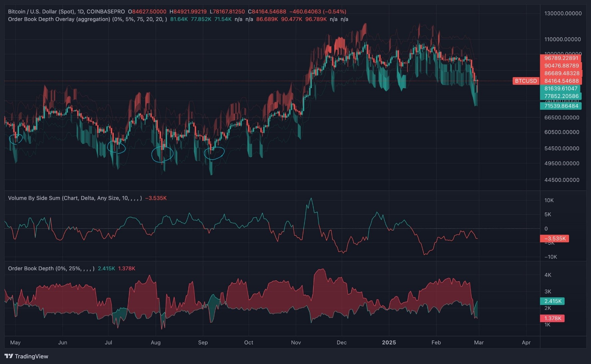Click the 1.378K value beside Order Book Depth
Image resolution: width=591 pixels, height=364 pixels.
127,268
